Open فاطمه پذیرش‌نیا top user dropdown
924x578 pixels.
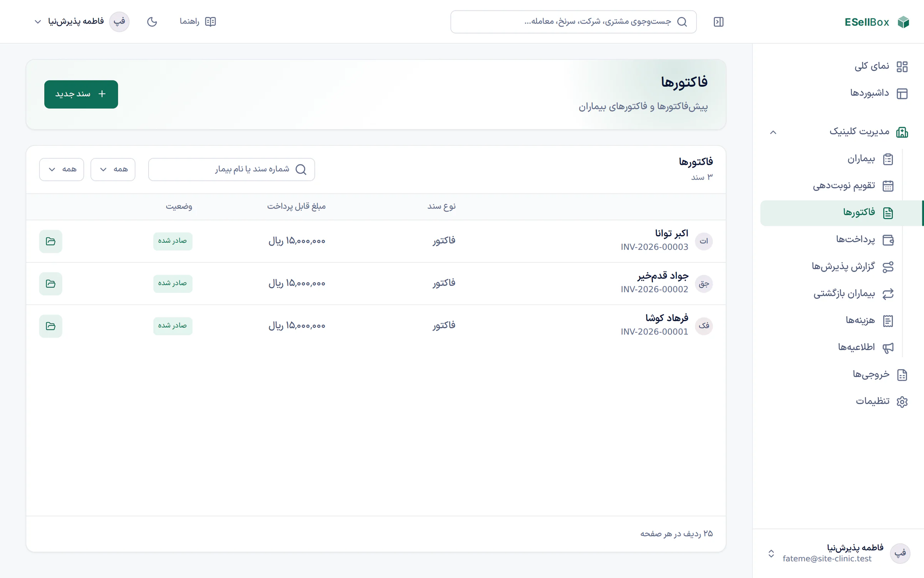(82, 22)
